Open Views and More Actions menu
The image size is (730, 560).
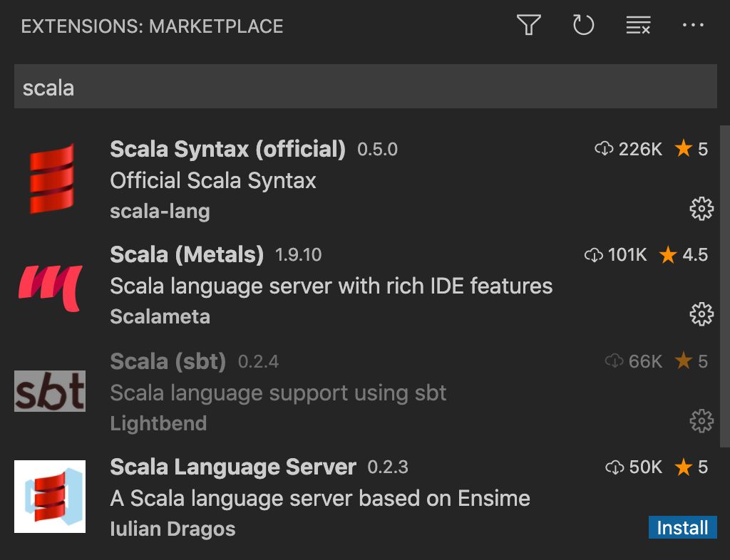[x=693, y=25]
